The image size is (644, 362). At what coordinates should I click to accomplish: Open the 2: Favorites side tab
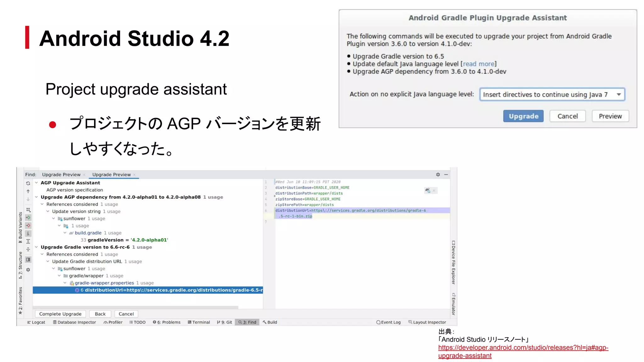click(20, 300)
